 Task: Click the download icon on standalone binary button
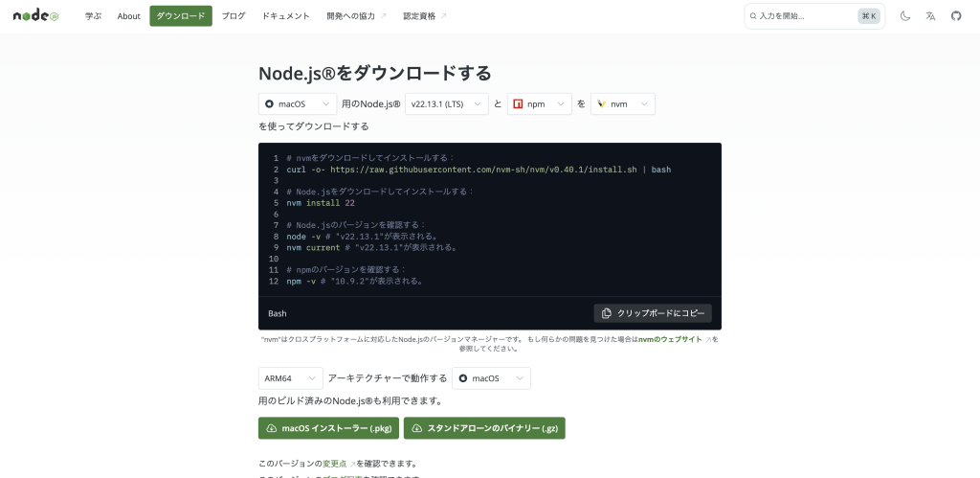(417, 428)
